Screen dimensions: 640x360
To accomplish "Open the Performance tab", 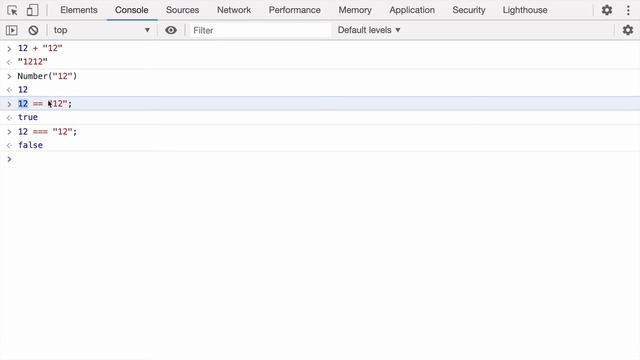I will [294, 10].
